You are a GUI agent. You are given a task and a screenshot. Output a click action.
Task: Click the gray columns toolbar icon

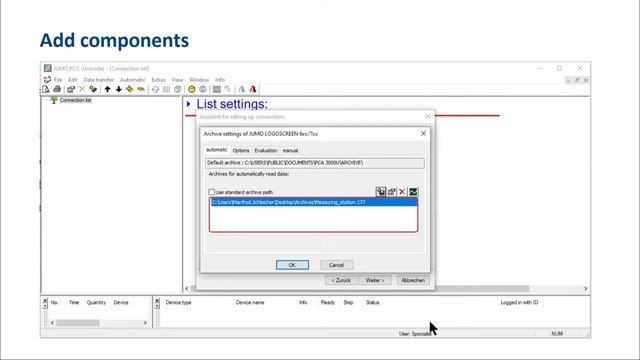point(166,89)
